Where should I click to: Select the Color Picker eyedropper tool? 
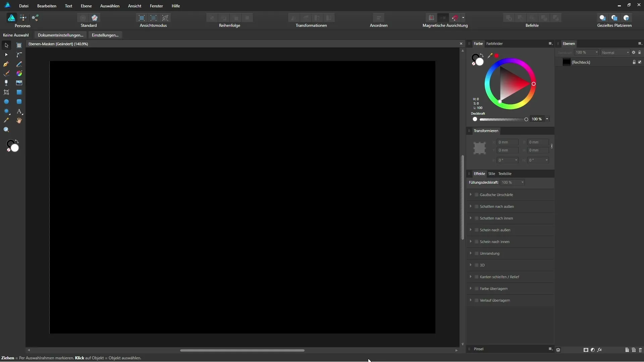point(6,120)
